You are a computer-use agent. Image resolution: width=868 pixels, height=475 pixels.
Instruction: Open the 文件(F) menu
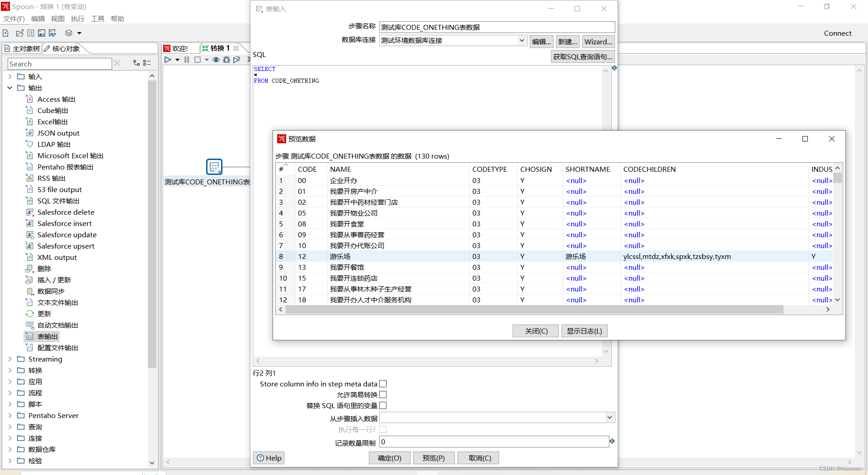[x=14, y=19]
